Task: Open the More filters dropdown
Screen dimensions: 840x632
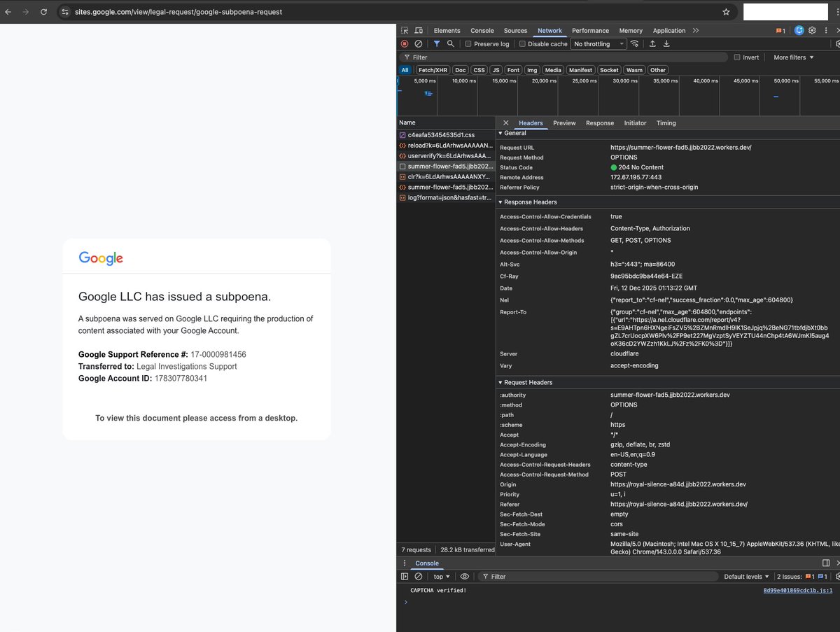Action: point(793,57)
